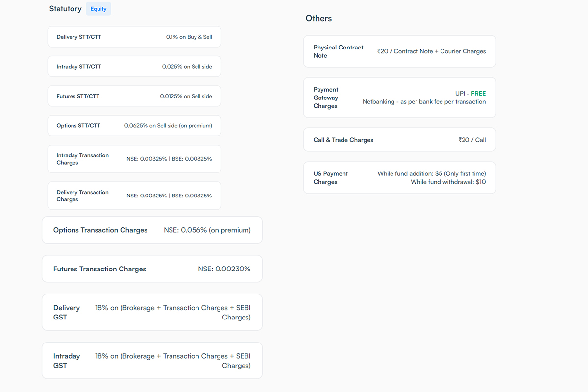The width and height of the screenshot is (588, 392).
Task: Open the Delivery STT/CTT charge card
Action: point(134,36)
